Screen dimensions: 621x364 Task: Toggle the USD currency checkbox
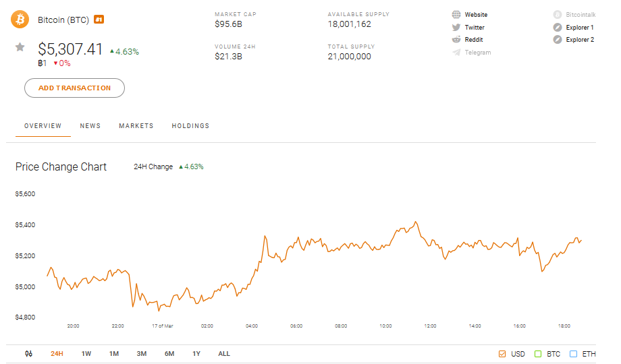(502, 354)
